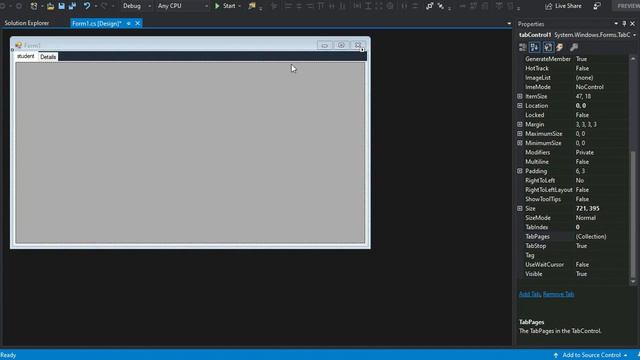640x360 pixels.
Task: Expand the ItemSize property
Action: 520,96
